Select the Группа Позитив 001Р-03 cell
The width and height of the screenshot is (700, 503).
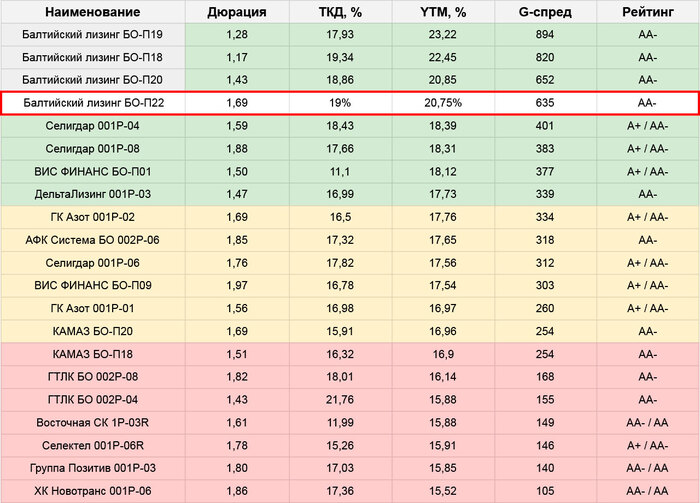click(93, 467)
